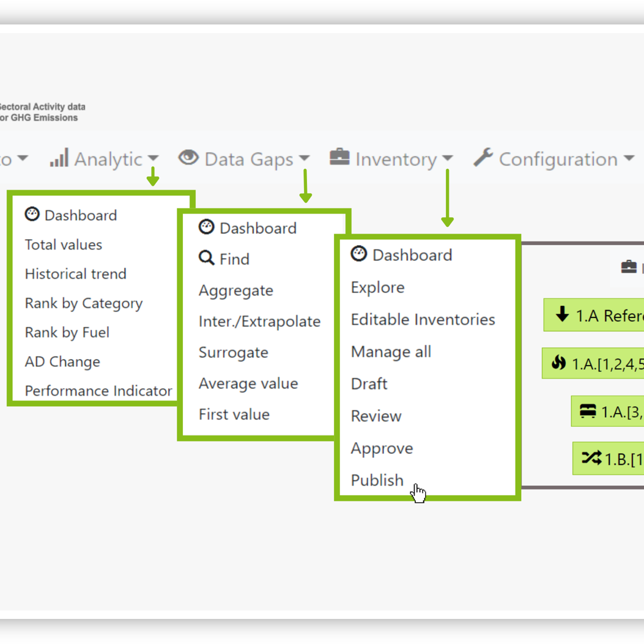
Task: Choose Editable Inventories menu entry
Action: (423, 319)
